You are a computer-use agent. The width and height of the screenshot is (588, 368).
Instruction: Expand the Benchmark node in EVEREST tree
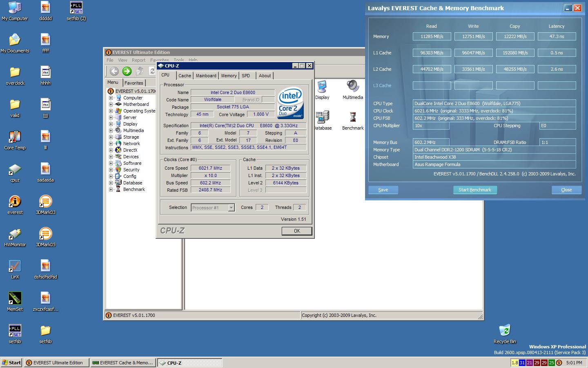[x=111, y=189]
